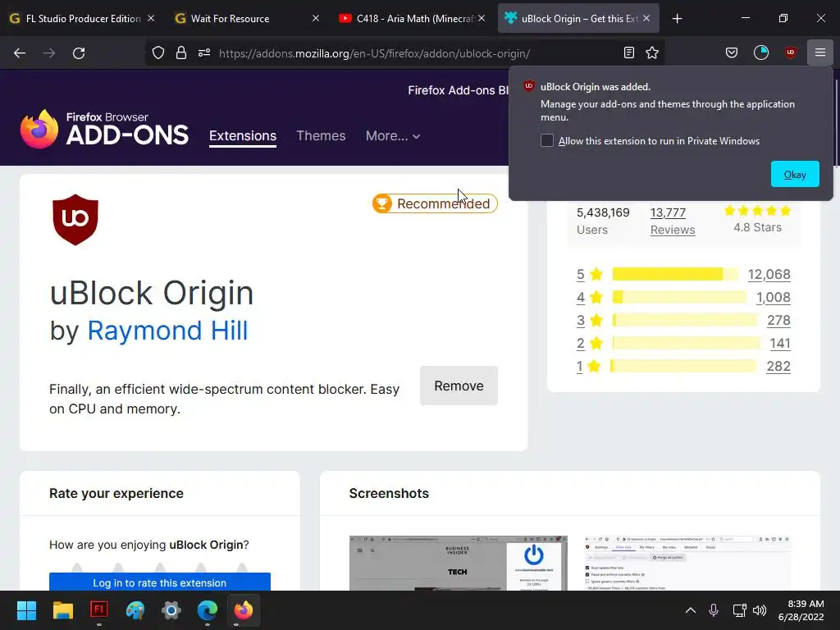Open the Save to Pocket icon
This screenshot has width=840, height=630.
pyautogui.click(x=732, y=52)
